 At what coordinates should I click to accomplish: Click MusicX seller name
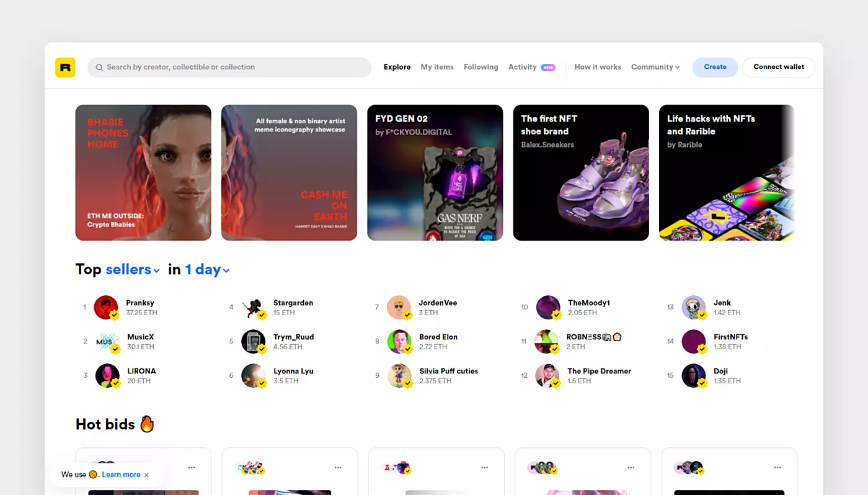coord(140,337)
